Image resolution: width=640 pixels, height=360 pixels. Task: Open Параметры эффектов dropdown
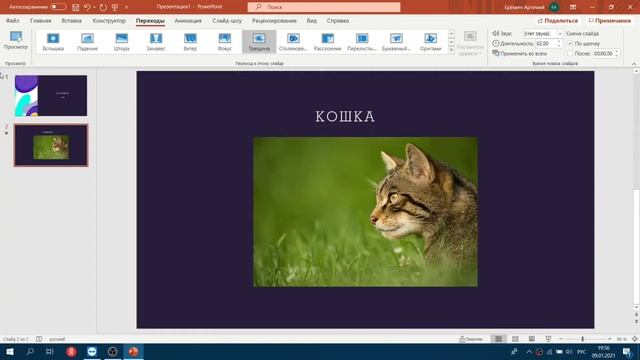(470, 43)
